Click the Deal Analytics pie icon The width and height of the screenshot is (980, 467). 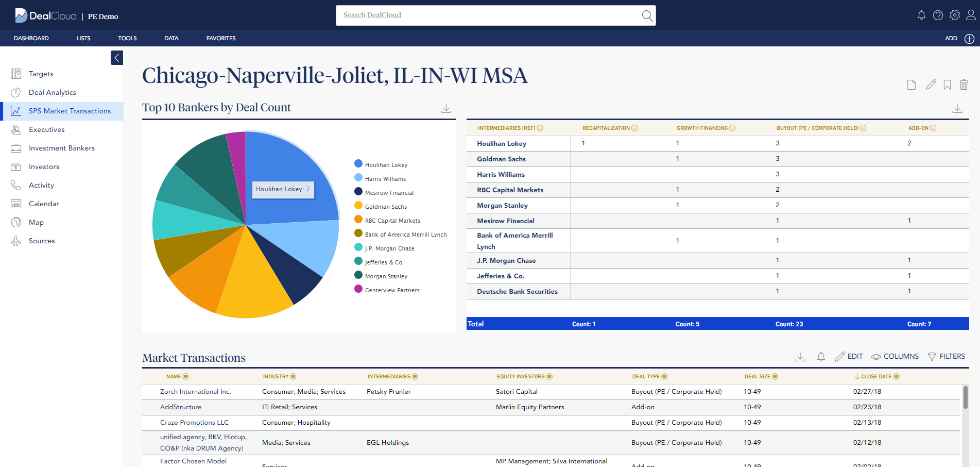pos(16,92)
